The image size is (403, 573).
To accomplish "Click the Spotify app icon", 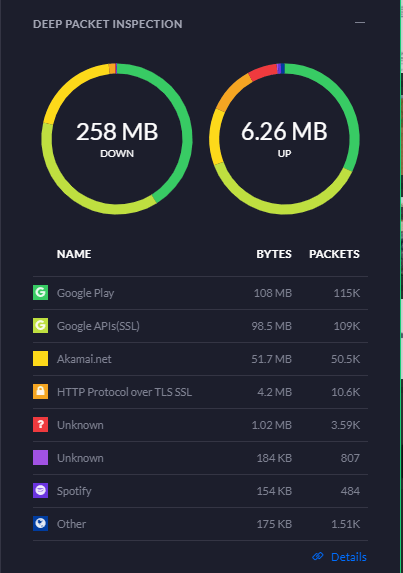I will [41, 490].
